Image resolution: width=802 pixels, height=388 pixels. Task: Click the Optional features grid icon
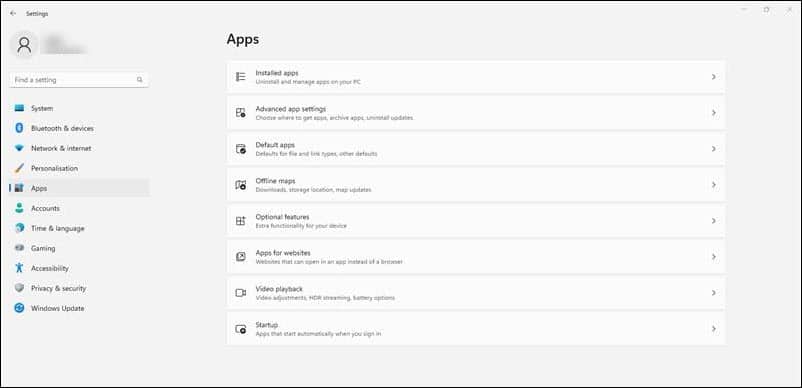[240, 221]
